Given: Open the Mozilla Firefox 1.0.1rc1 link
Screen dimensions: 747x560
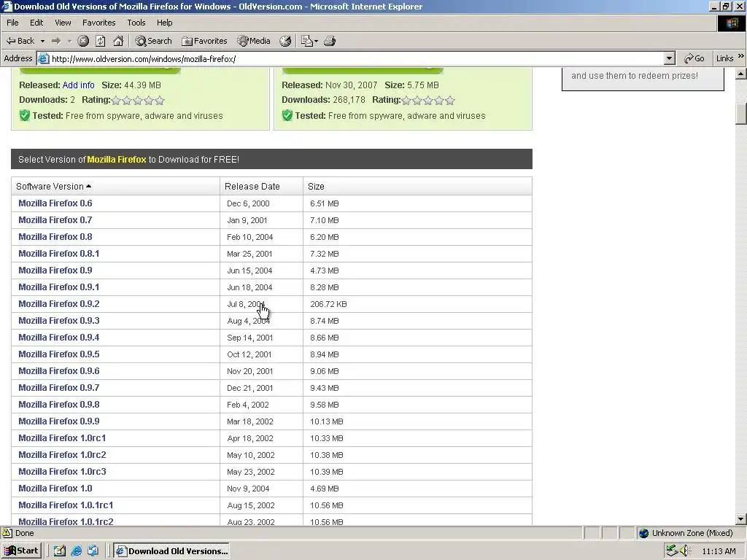Looking at the screenshot, I should click(66, 505).
